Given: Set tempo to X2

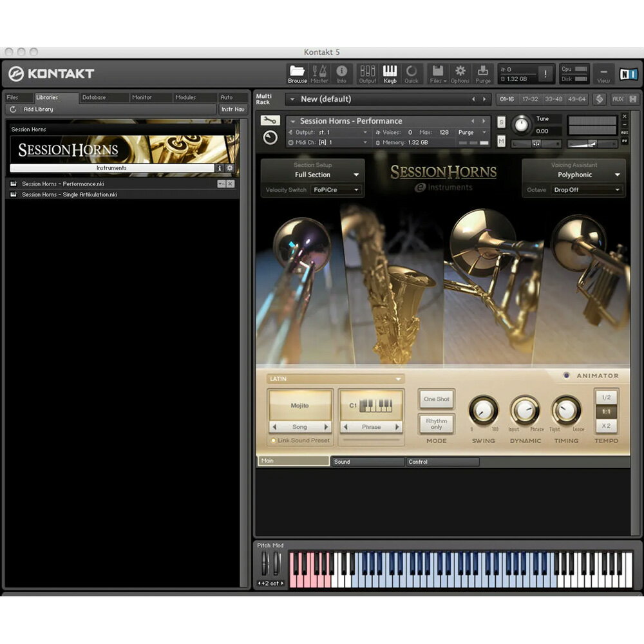Looking at the screenshot, I should (606, 426).
